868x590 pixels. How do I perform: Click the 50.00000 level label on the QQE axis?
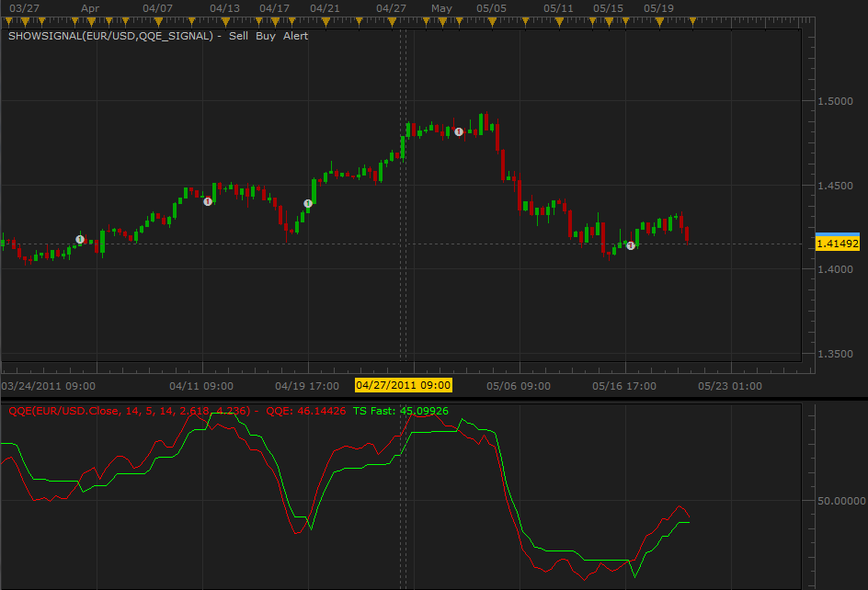point(841,501)
